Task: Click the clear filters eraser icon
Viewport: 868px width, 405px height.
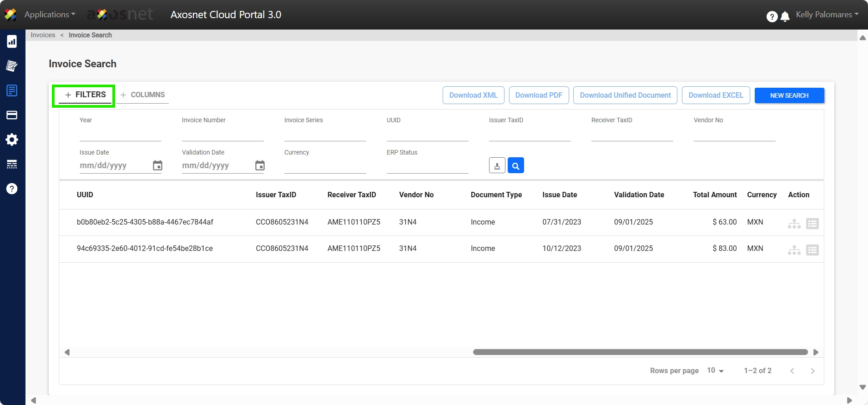Action: click(x=497, y=165)
